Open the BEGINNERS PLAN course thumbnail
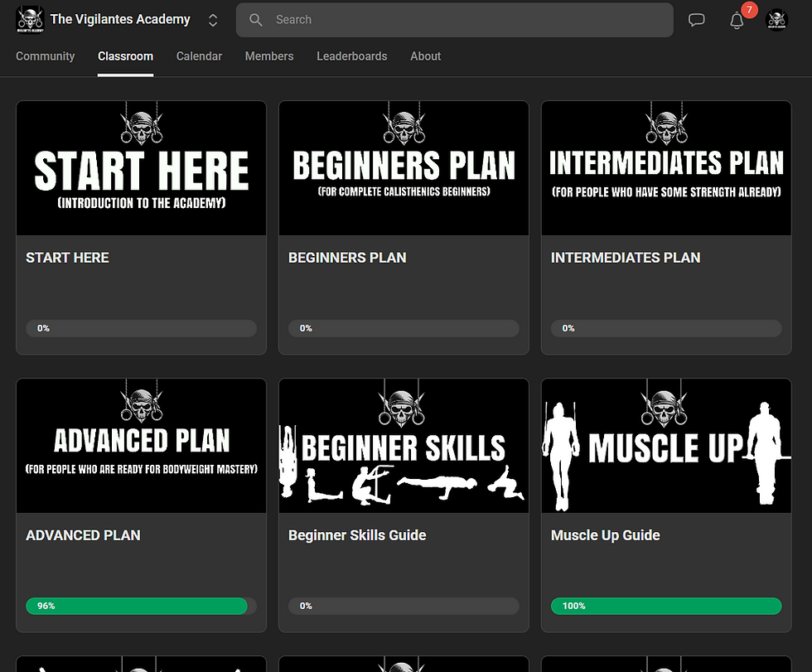This screenshot has height=672, width=812. [404, 168]
